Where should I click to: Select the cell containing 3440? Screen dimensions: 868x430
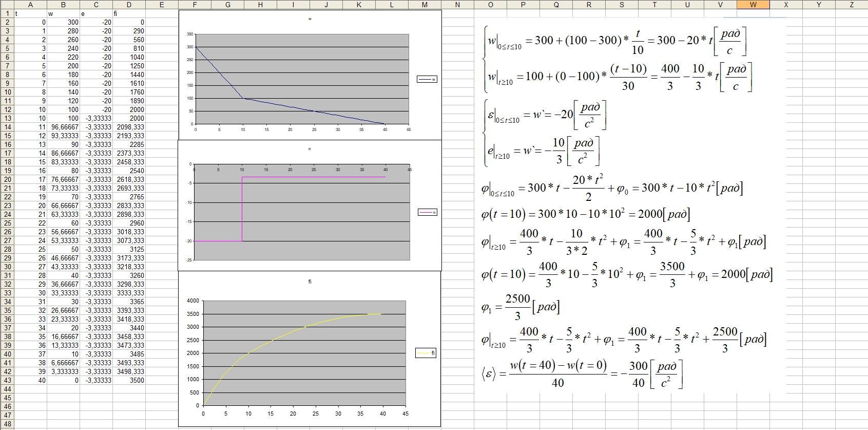pyautogui.click(x=129, y=328)
